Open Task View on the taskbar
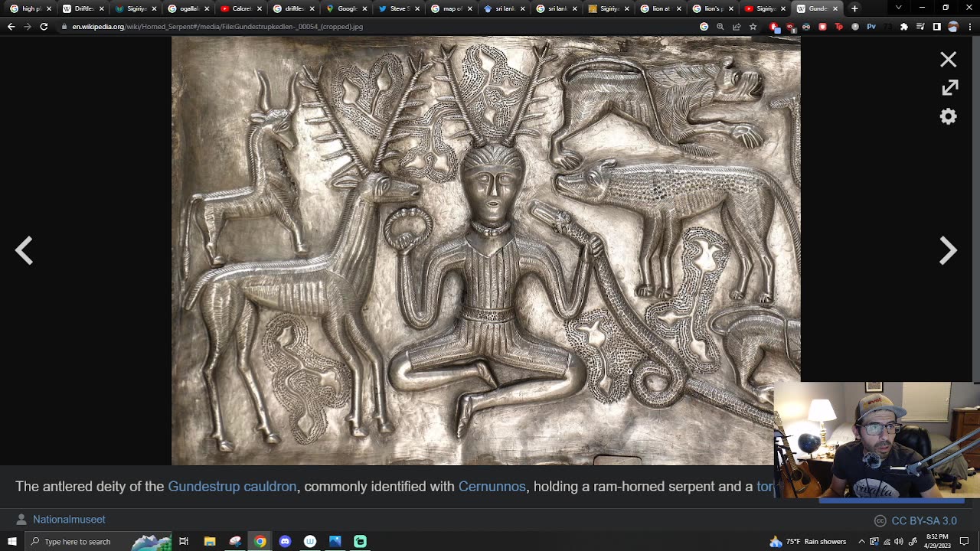 (184, 542)
